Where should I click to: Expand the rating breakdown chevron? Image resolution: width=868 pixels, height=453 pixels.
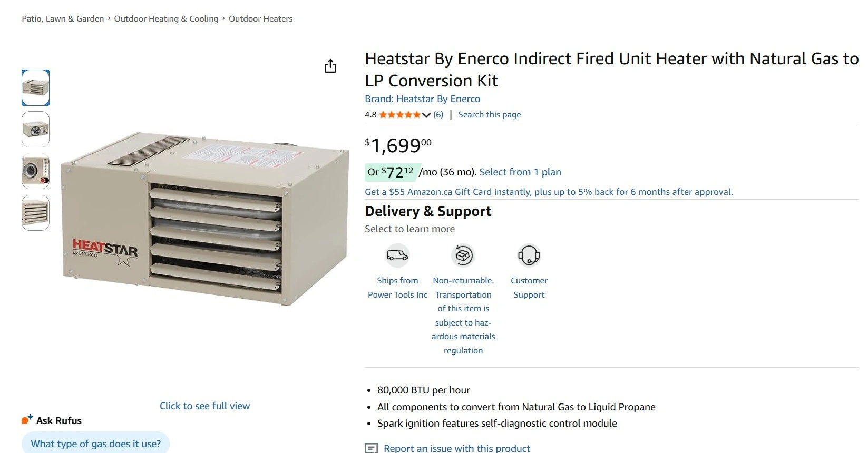pyautogui.click(x=426, y=115)
